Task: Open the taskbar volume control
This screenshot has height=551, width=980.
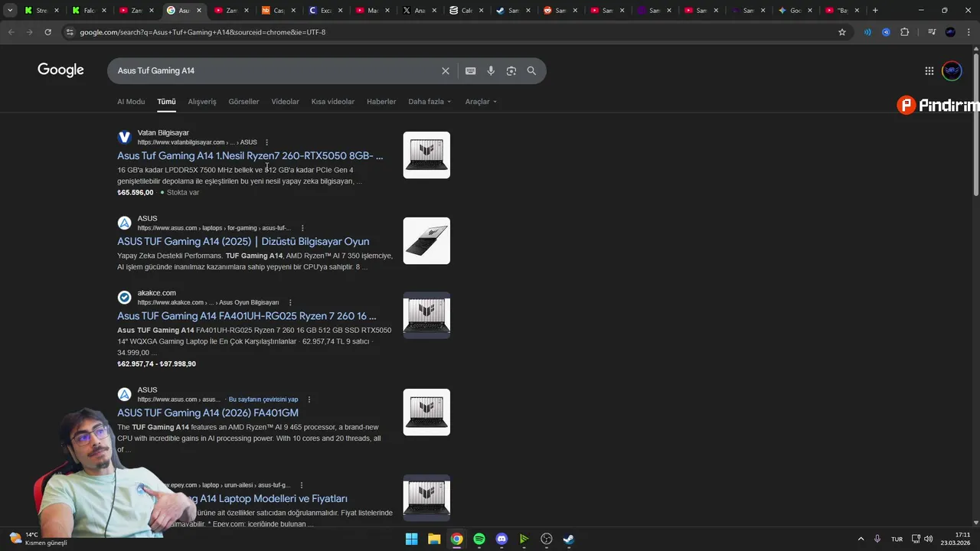Action: (x=928, y=539)
